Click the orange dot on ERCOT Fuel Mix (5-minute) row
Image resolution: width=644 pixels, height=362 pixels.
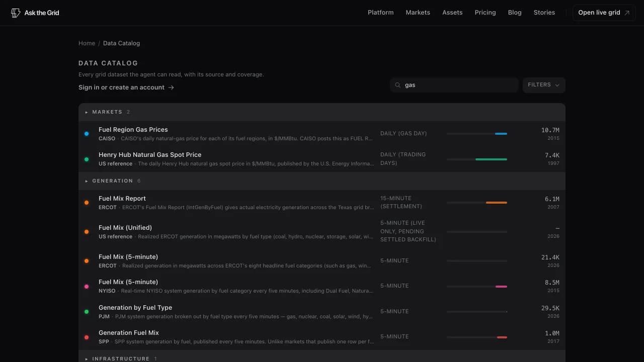[87, 261]
